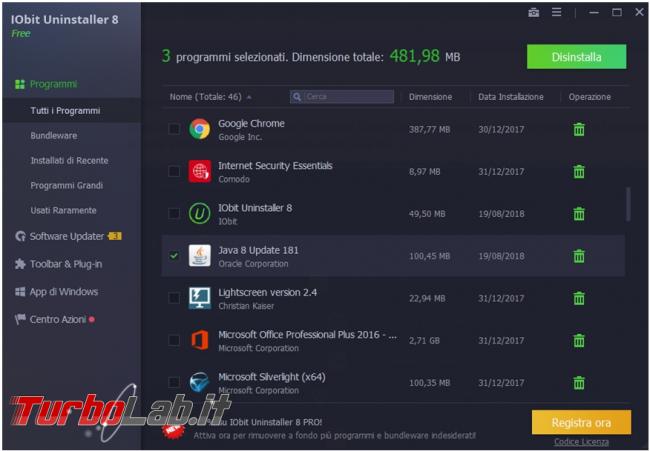
Task: Click the App di Windows logo icon
Action: coord(20,292)
